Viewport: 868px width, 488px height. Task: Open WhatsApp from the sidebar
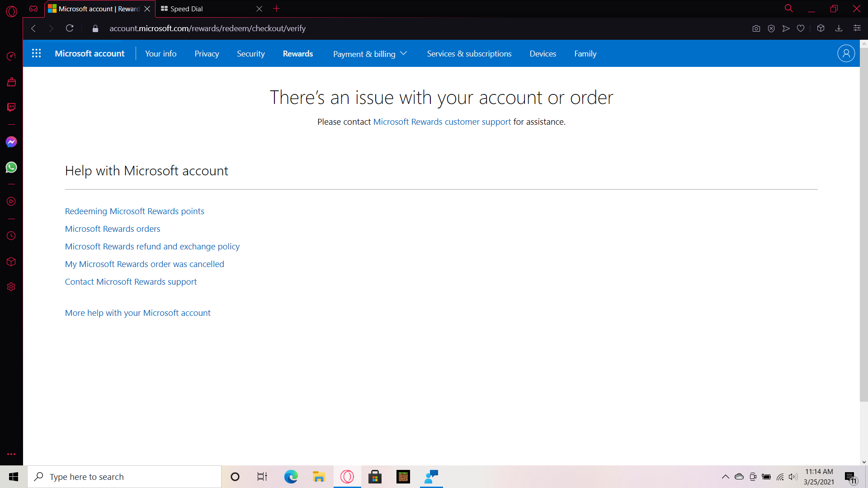tap(11, 167)
